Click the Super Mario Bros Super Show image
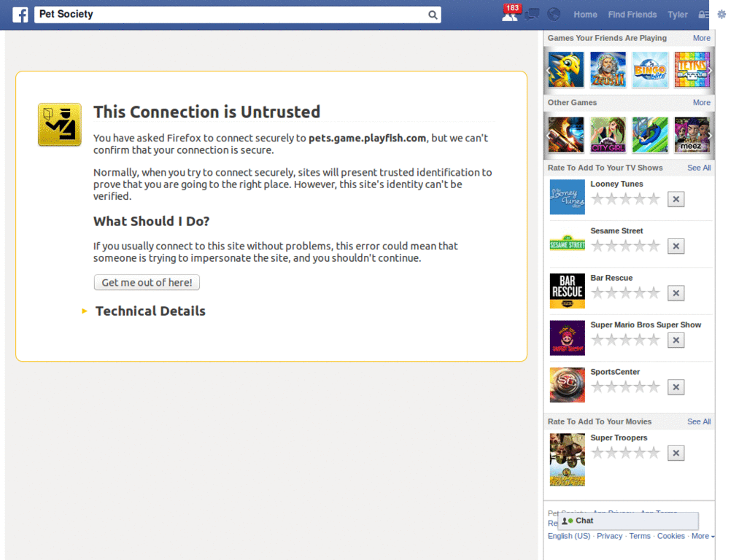This screenshot has width=747, height=560. click(x=567, y=338)
